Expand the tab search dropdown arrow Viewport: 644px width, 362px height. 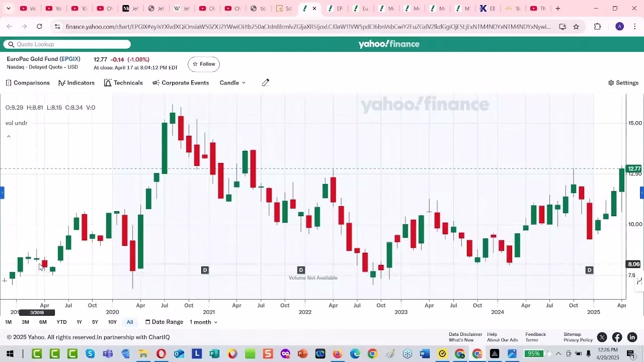[8, 9]
